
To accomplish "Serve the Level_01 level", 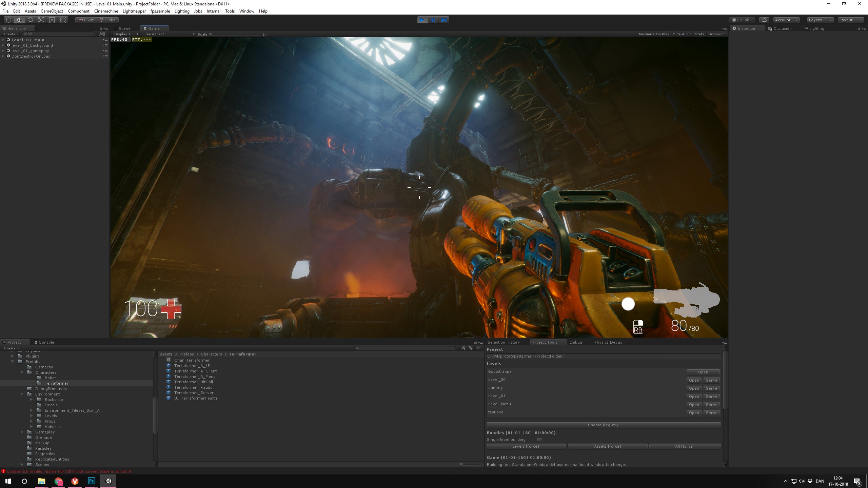I will pyautogui.click(x=712, y=396).
